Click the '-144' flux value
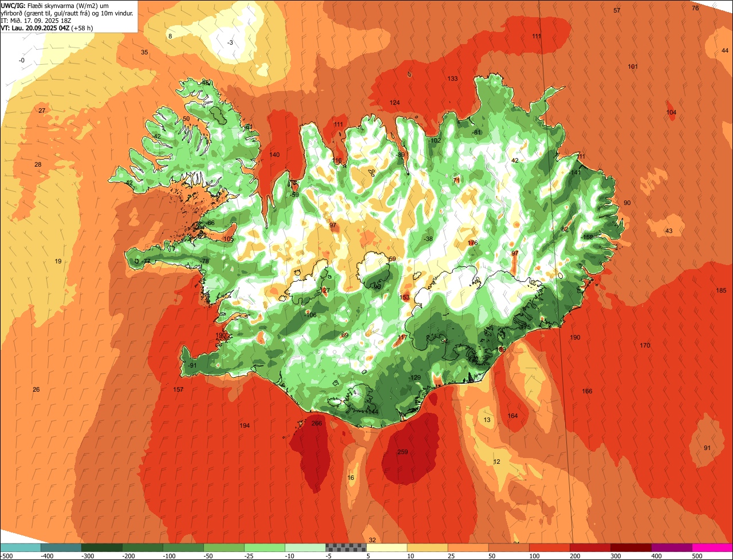 373,412
